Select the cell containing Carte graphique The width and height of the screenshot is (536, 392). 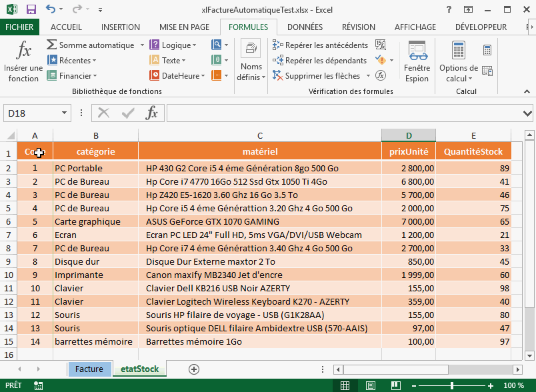tap(95, 221)
